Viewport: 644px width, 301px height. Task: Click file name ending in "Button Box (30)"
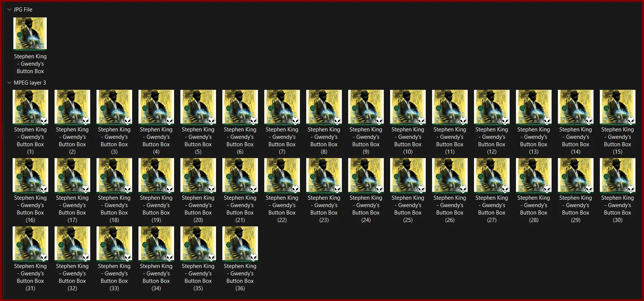coord(618,209)
